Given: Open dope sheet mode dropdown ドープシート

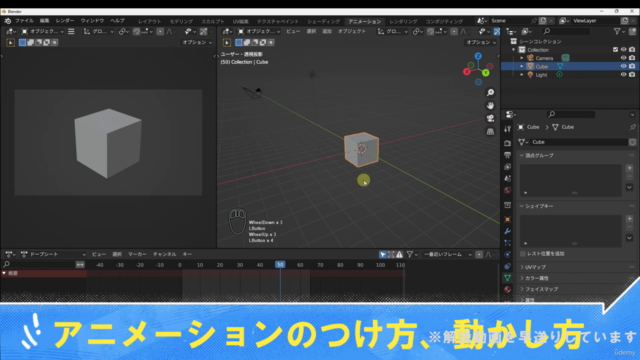Looking at the screenshot, I should (53, 254).
